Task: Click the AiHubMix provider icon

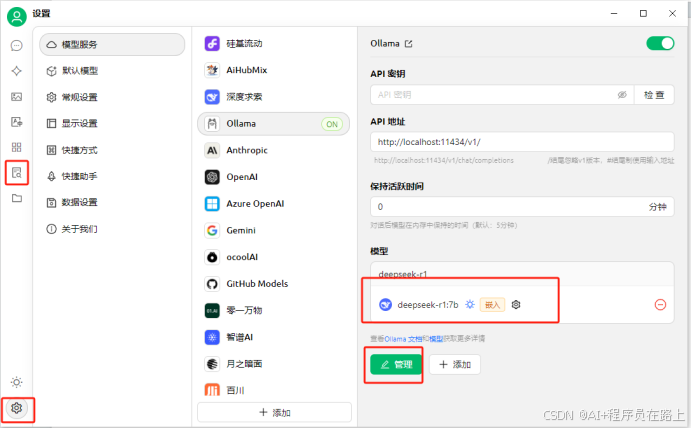Action: pyautogui.click(x=212, y=70)
